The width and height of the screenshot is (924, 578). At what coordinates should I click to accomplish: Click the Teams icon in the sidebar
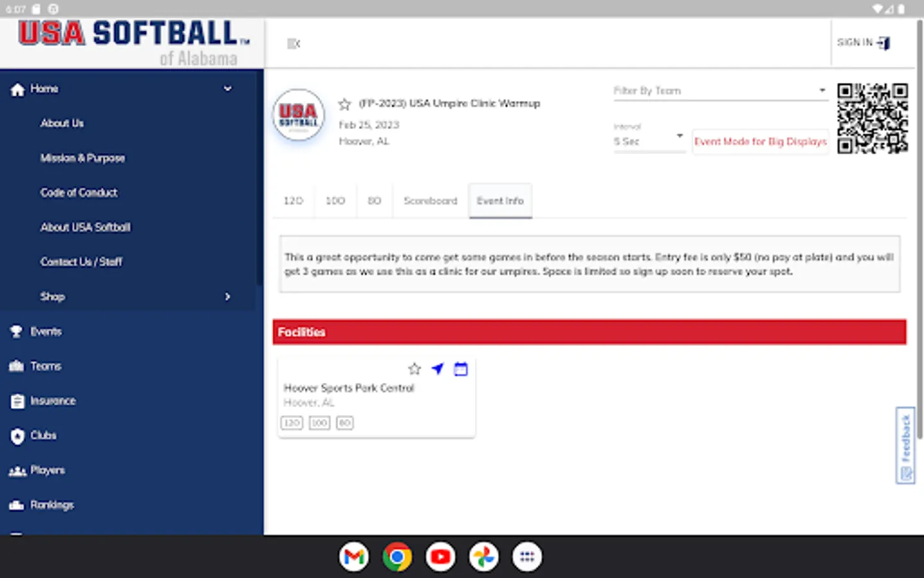pos(17,366)
